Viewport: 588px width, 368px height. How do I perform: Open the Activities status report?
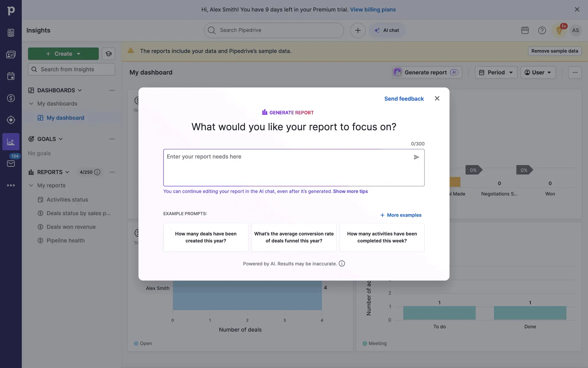[x=67, y=200]
